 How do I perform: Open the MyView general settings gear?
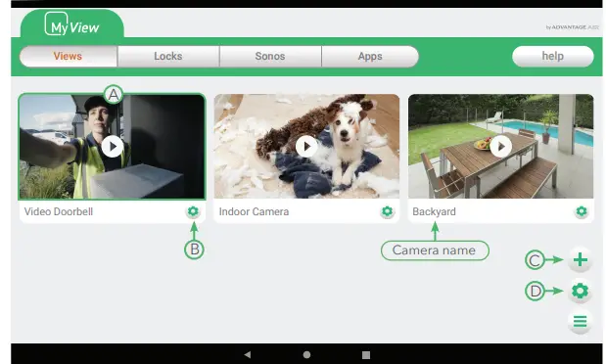[581, 291]
